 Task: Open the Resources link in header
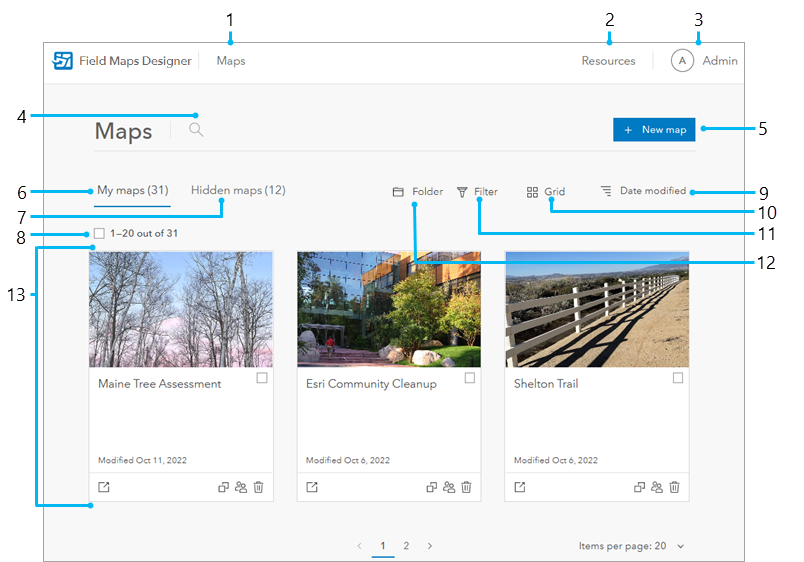coord(608,61)
